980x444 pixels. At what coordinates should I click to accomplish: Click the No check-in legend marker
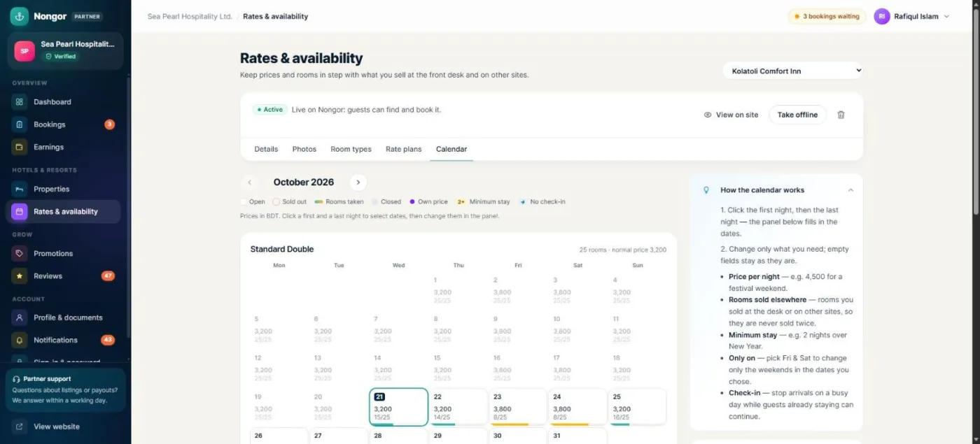(523, 201)
